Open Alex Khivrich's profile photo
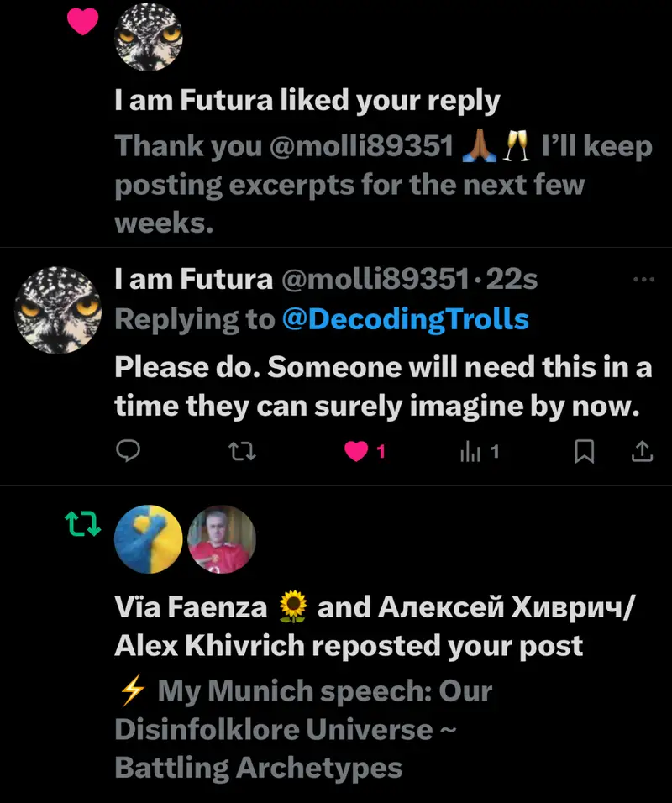Image resolution: width=672 pixels, height=803 pixels. (x=222, y=539)
